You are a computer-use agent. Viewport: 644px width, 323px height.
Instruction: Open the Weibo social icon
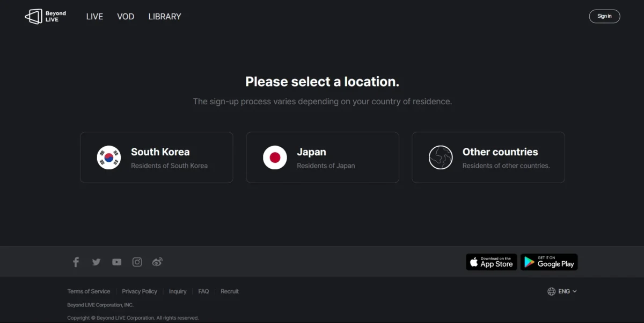click(157, 262)
